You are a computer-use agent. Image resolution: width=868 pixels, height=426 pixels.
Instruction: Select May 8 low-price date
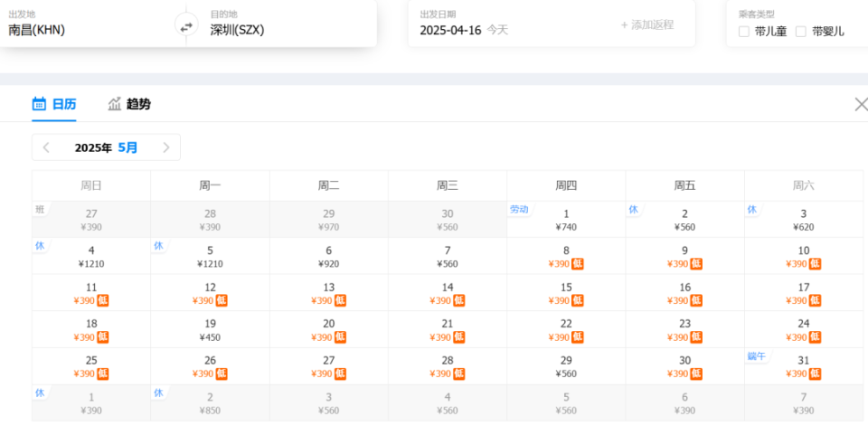click(566, 256)
